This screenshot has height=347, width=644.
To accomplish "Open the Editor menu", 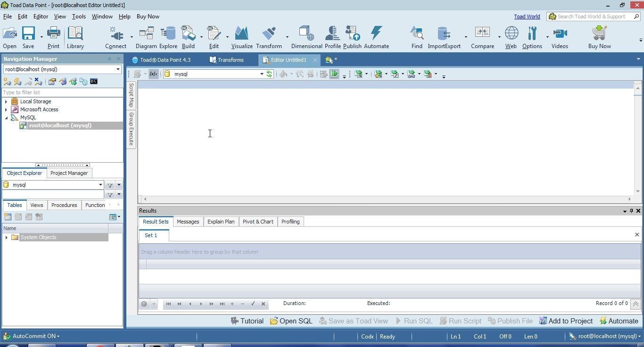I will tap(41, 17).
